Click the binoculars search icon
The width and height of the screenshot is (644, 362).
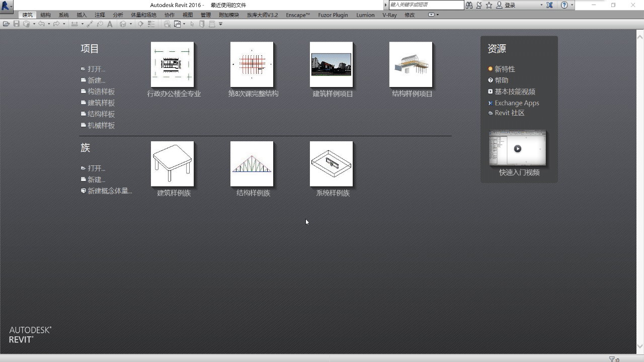[469, 5]
